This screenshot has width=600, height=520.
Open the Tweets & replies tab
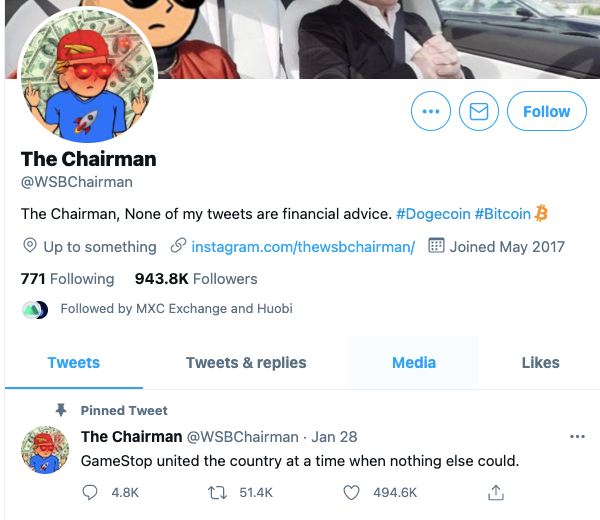(246, 362)
